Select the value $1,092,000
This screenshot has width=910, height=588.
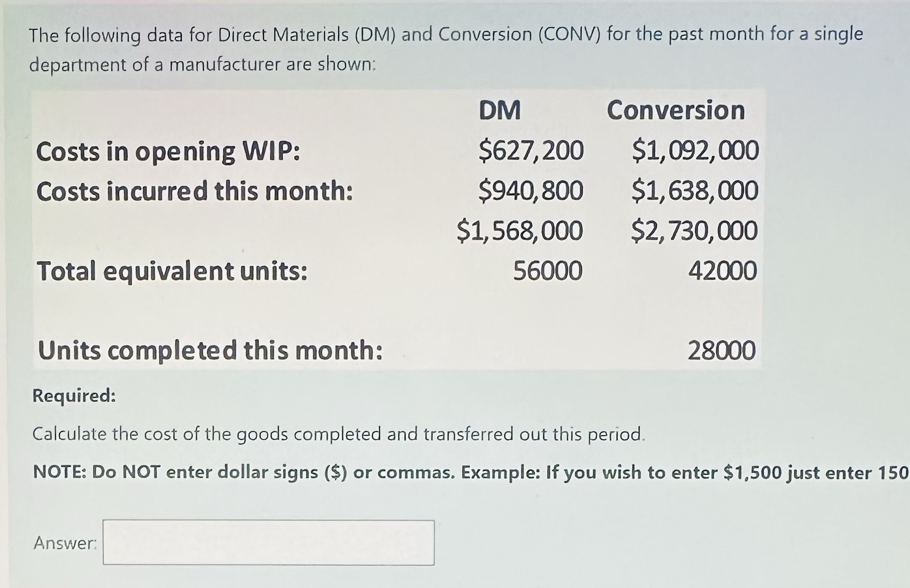coord(695,152)
